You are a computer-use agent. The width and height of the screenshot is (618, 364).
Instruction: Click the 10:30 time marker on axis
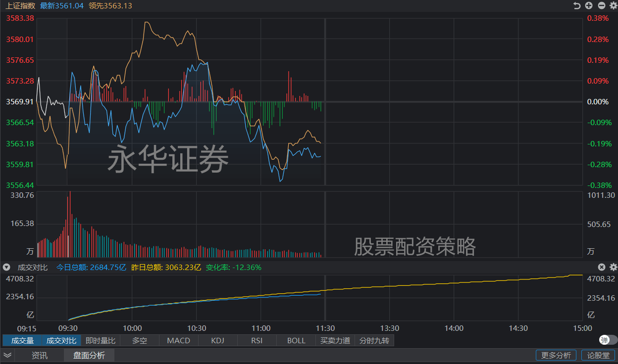[x=197, y=328]
